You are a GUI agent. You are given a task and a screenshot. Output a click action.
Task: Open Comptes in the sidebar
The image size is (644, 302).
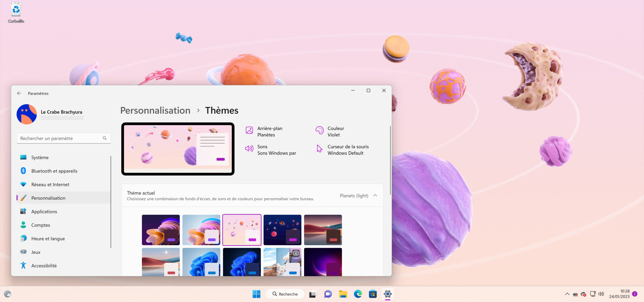pos(63,225)
